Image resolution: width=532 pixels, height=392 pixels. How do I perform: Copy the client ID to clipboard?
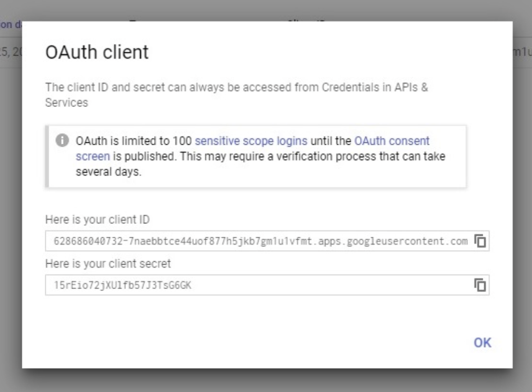[x=480, y=241]
